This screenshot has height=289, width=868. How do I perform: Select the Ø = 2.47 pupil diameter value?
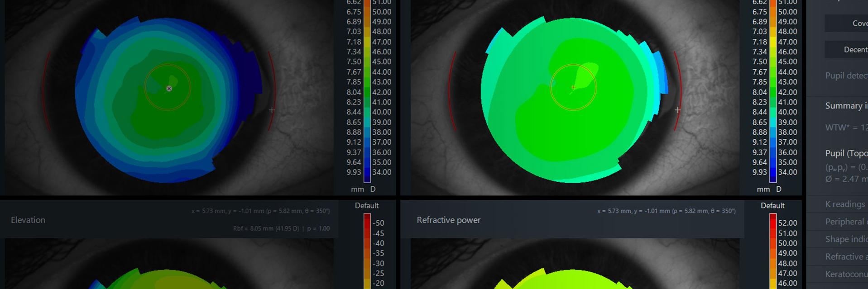(x=846, y=179)
